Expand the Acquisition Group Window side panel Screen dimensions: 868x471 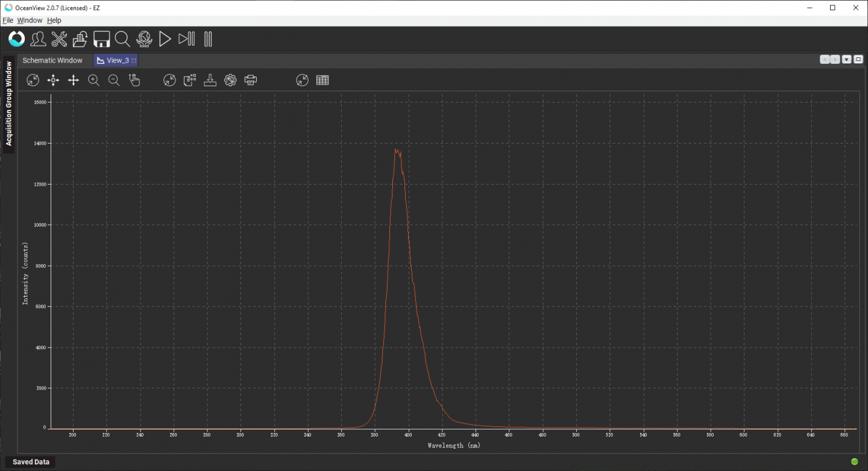(x=9, y=103)
